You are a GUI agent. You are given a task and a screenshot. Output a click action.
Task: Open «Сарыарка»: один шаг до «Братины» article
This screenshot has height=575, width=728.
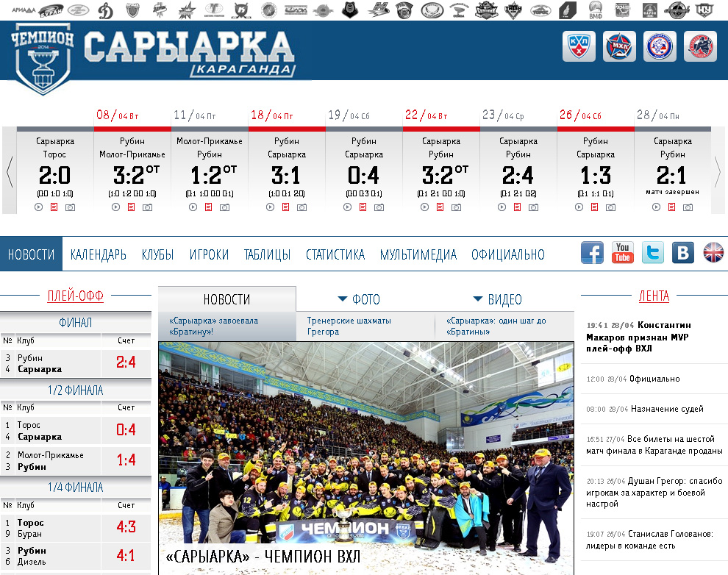(496, 326)
